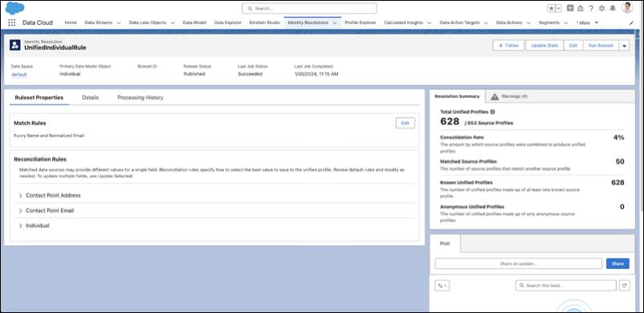Expand Identity Resolutions tab chevron
This screenshot has width=644, height=313.
(335, 23)
